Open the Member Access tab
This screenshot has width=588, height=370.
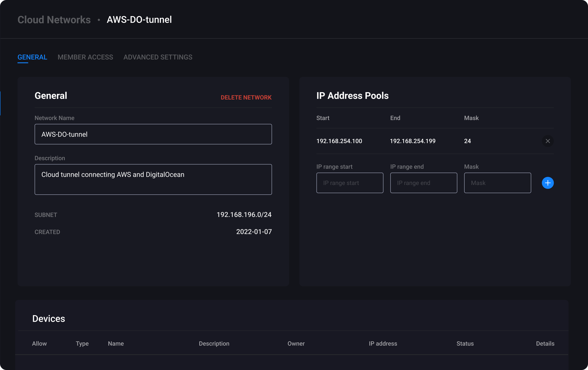click(85, 57)
